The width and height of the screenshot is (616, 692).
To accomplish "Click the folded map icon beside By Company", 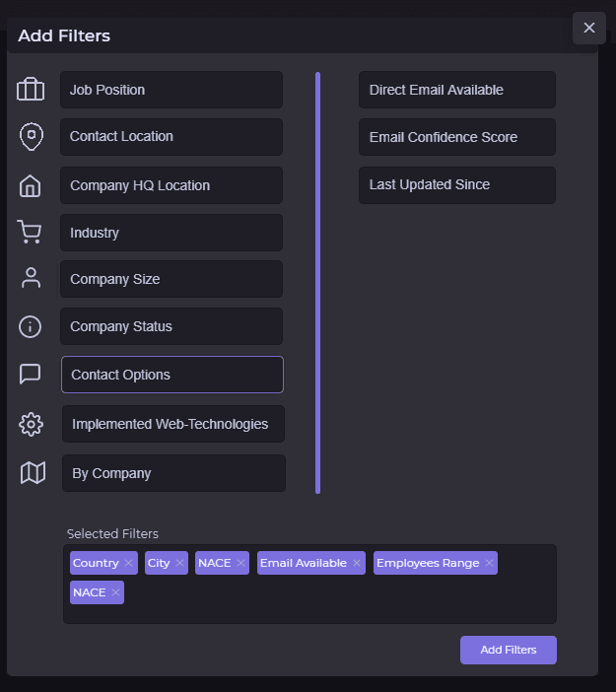I will click(33, 473).
